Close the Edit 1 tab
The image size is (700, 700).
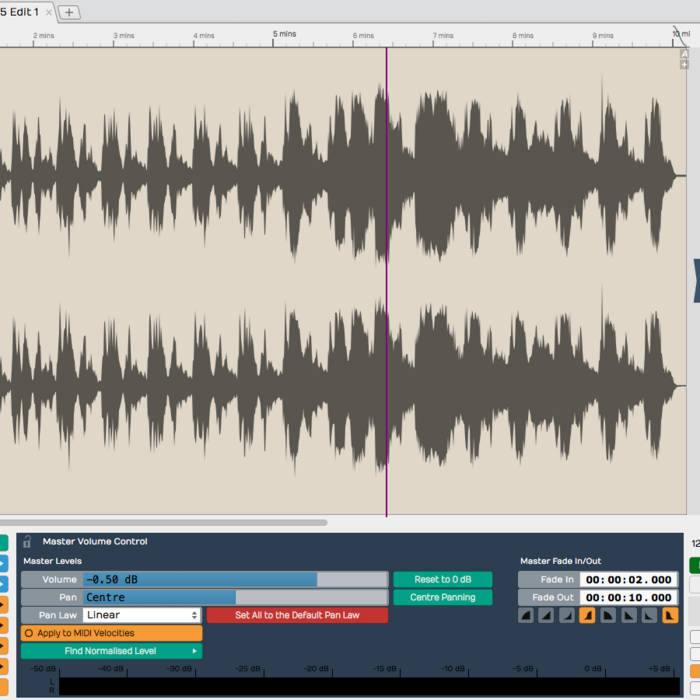49,12
